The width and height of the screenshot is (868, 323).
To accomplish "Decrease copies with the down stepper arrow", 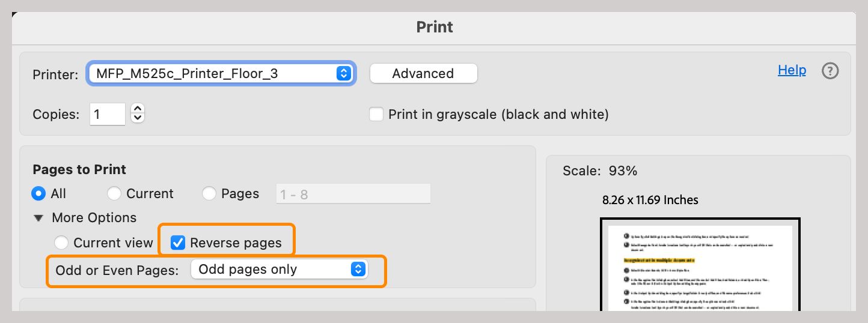I will pyautogui.click(x=138, y=118).
